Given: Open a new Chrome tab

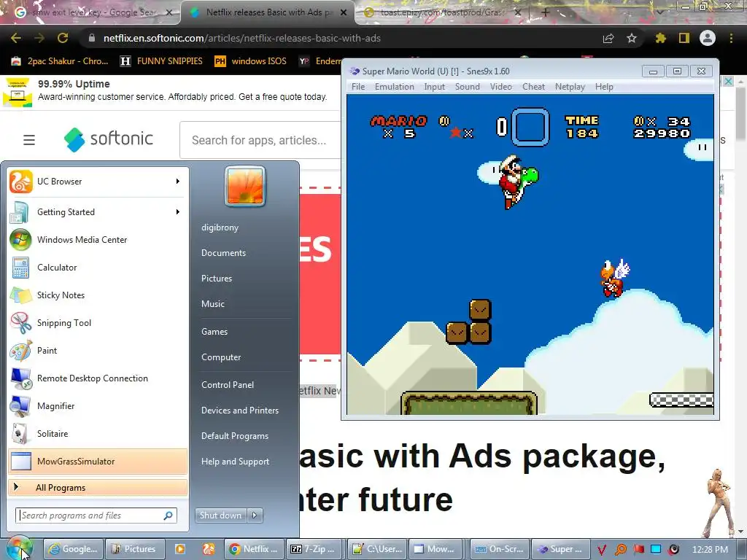Looking at the screenshot, I should (546, 12).
